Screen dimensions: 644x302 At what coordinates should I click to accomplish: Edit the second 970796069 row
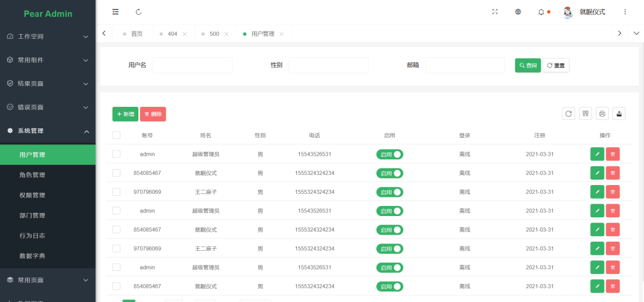pos(597,249)
